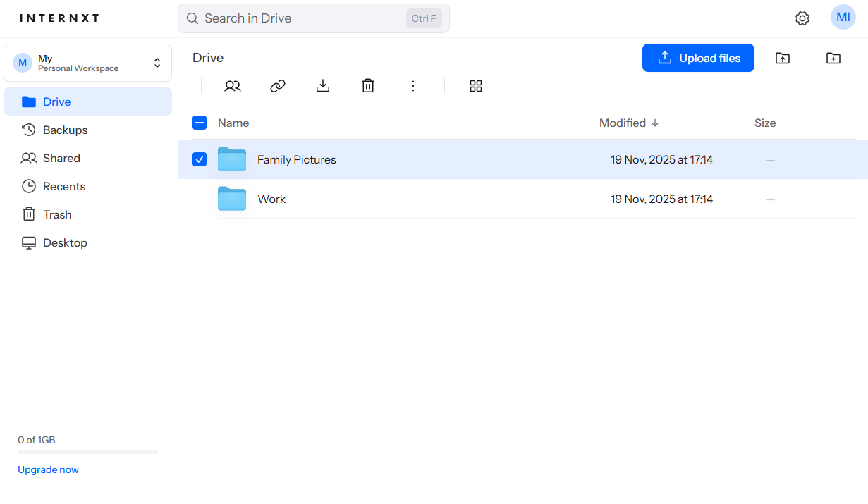Create a new folder with folder icon

(833, 58)
